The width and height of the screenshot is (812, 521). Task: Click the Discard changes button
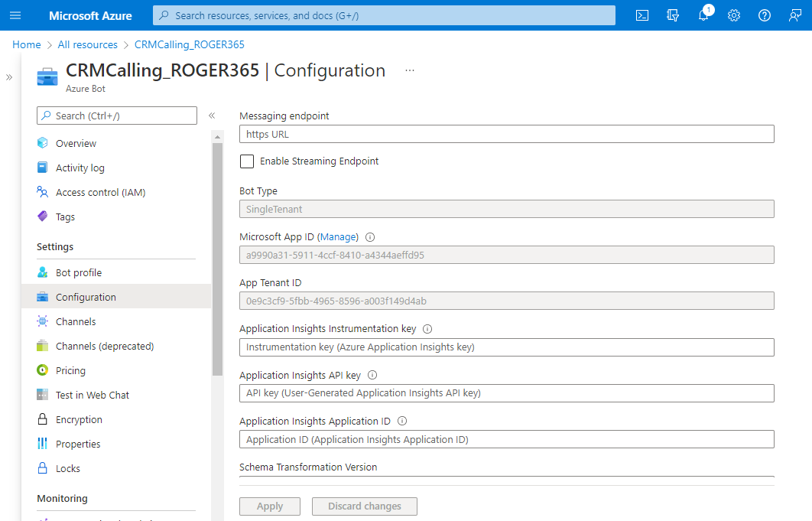(364, 506)
